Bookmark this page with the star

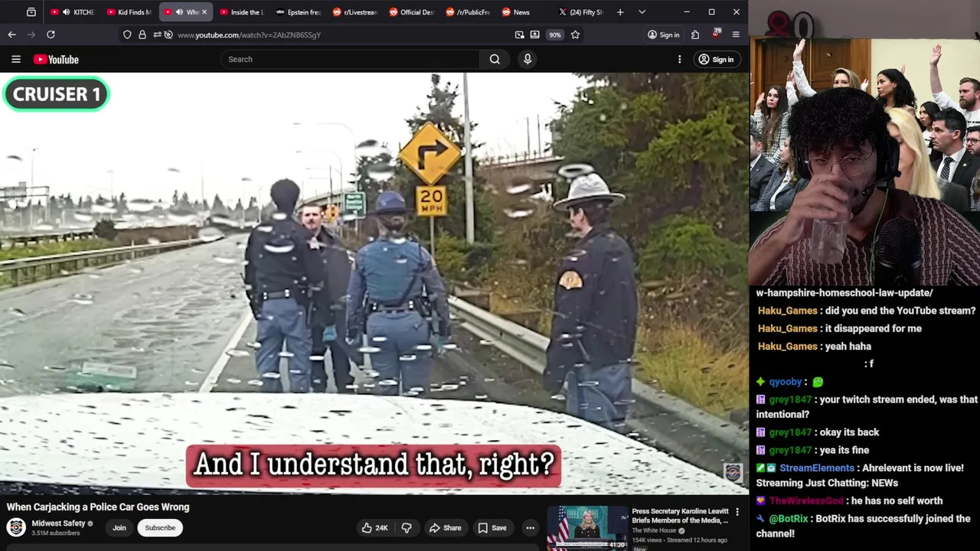(x=575, y=34)
